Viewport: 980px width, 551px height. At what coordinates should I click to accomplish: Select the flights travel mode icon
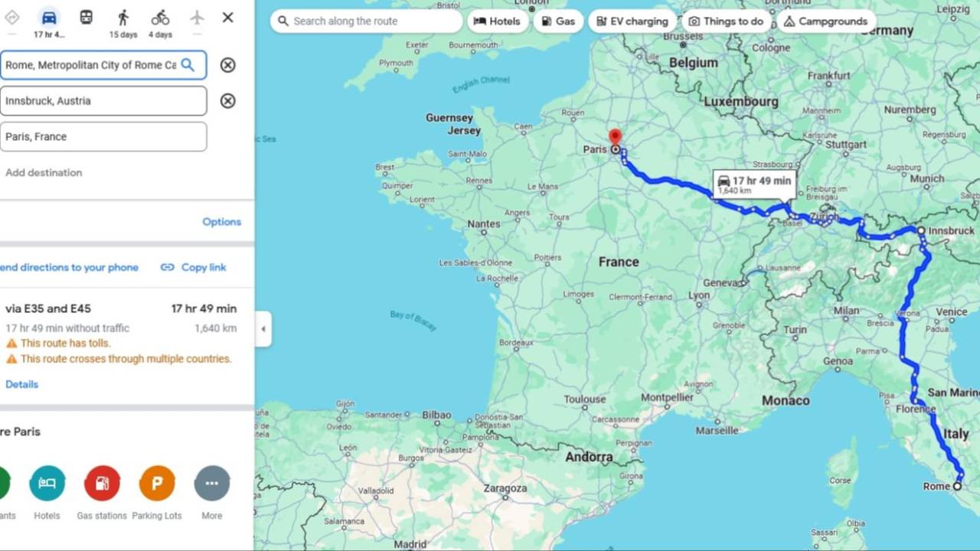[x=197, y=18]
